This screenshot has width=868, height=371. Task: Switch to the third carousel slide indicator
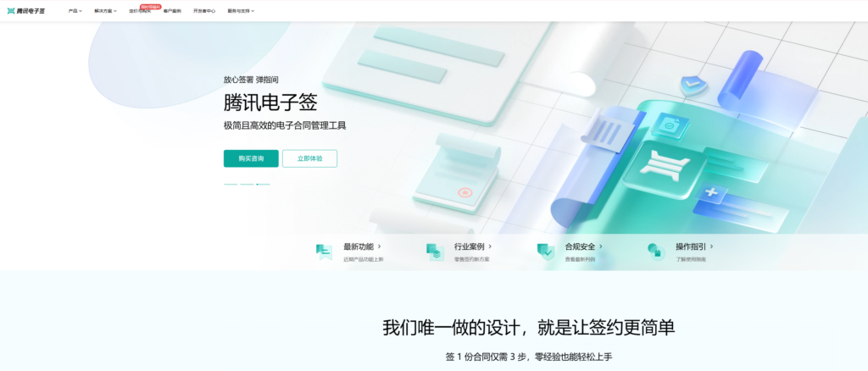(263, 184)
